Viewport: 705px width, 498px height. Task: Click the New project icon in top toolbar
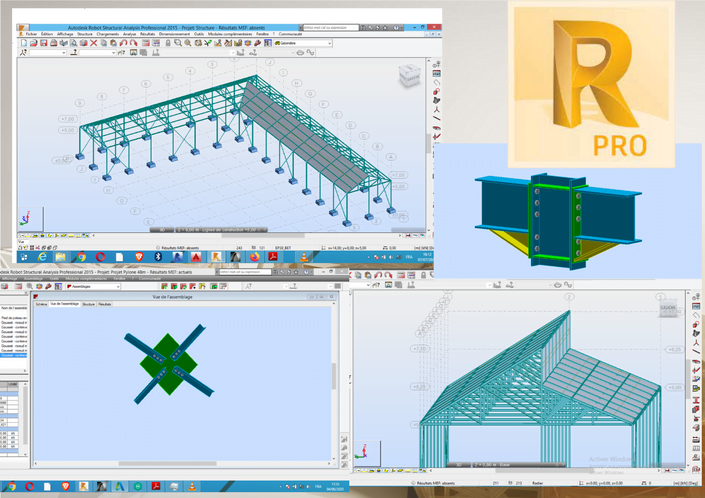(24, 43)
